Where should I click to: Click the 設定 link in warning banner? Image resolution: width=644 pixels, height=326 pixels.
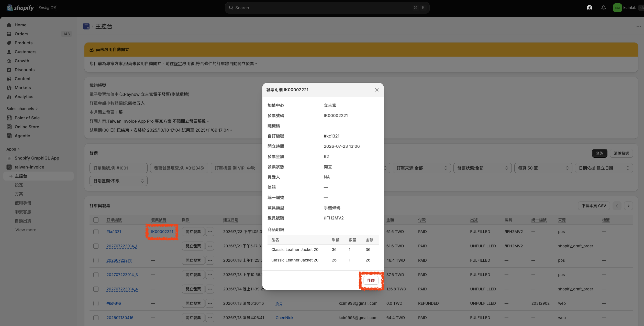pos(178,64)
